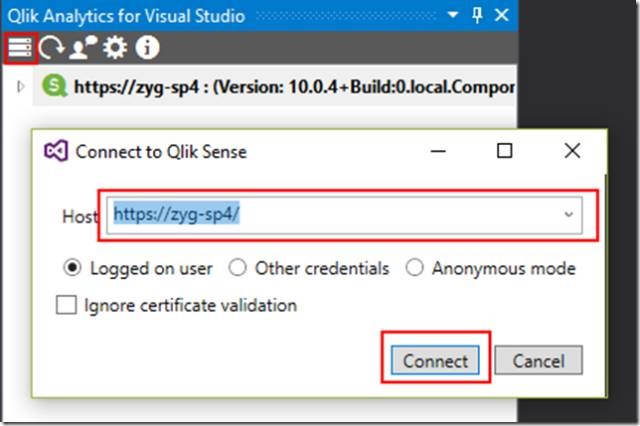Viewport: 640px width, 426px height.
Task: Toggle the panel auto-hide pin icon
Action: point(477,16)
